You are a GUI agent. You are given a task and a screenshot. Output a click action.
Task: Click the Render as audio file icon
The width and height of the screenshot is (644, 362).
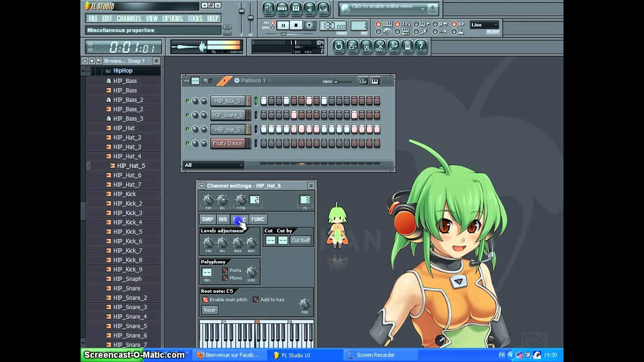[366, 47]
